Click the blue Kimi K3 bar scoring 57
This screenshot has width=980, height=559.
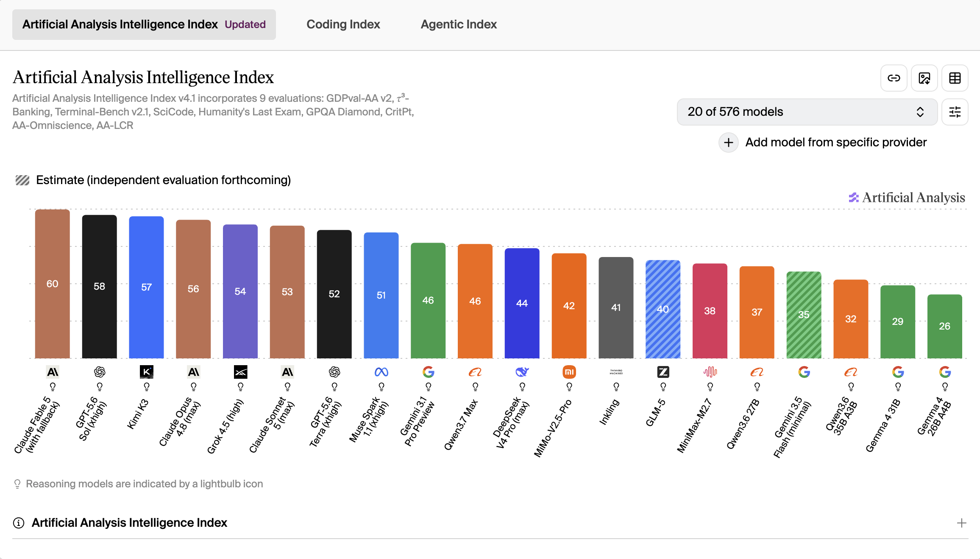(147, 288)
